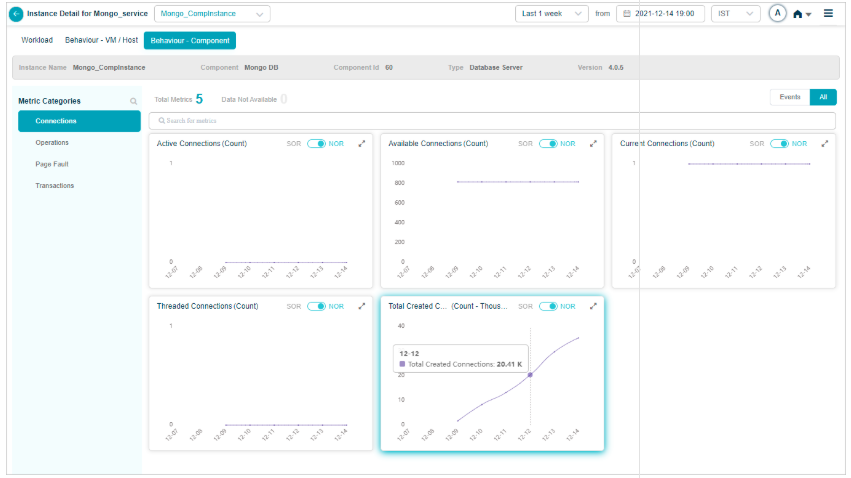Select the Page Fault metric category

click(52, 164)
